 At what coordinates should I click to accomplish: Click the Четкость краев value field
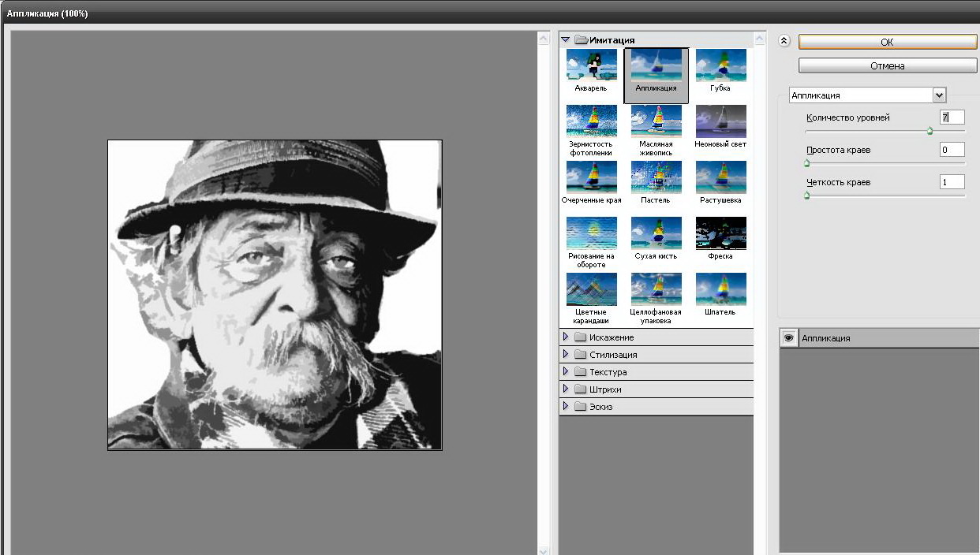coord(952,182)
